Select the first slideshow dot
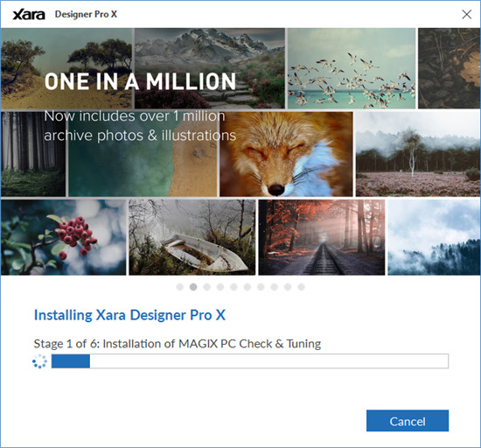The width and height of the screenshot is (481, 448). coord(180,287)
